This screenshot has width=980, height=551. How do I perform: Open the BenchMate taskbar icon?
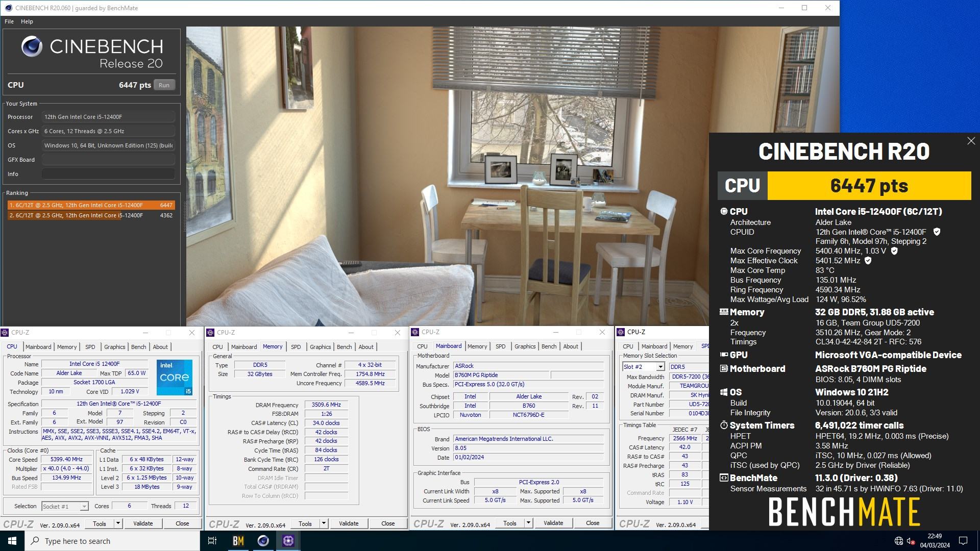point(238,541)
